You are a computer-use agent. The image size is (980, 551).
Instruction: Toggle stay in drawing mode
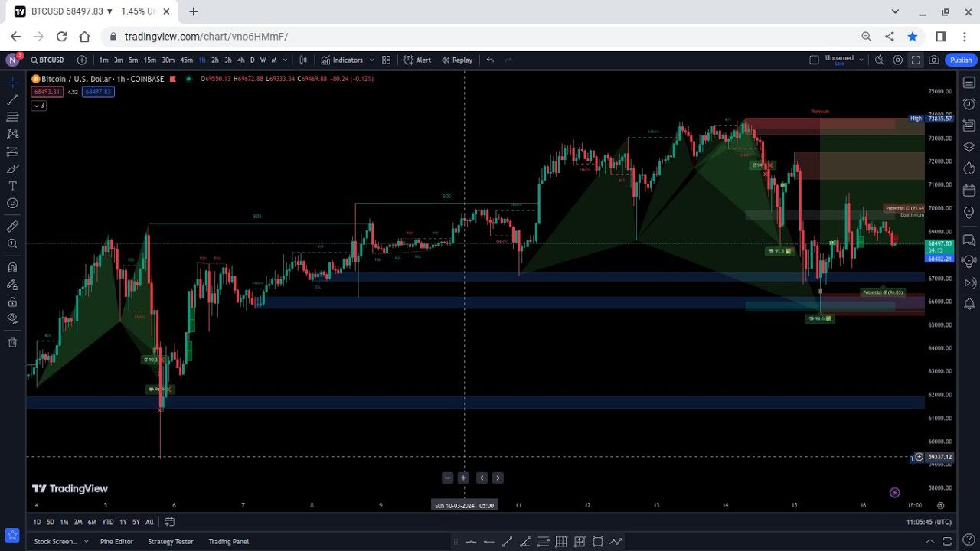12,285
